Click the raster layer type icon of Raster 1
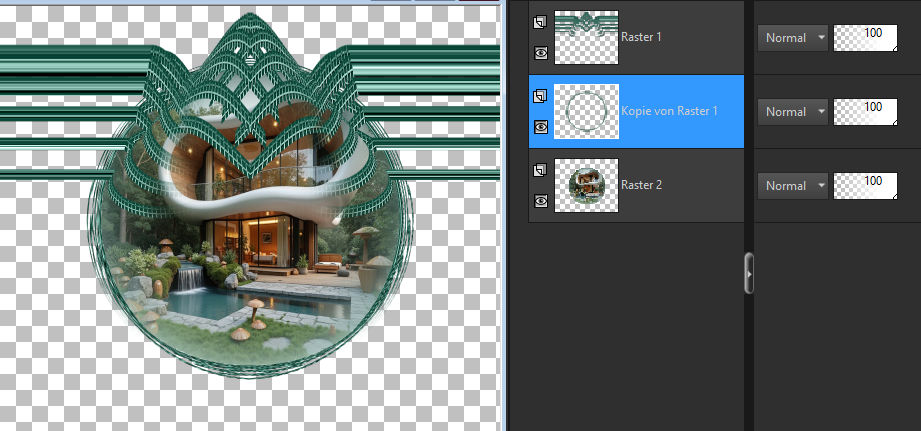Image resolution: width=921 pixels, height=431 pixels. point(540,22)
